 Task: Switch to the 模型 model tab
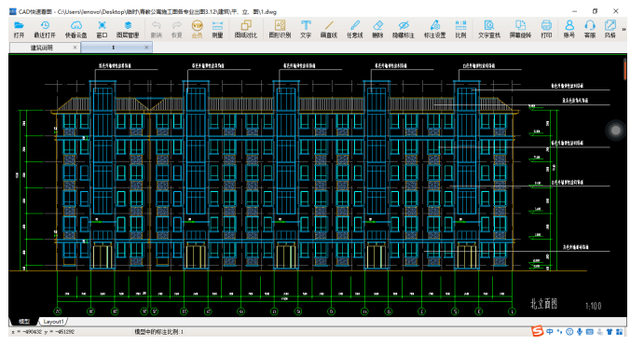coord(24,322)
